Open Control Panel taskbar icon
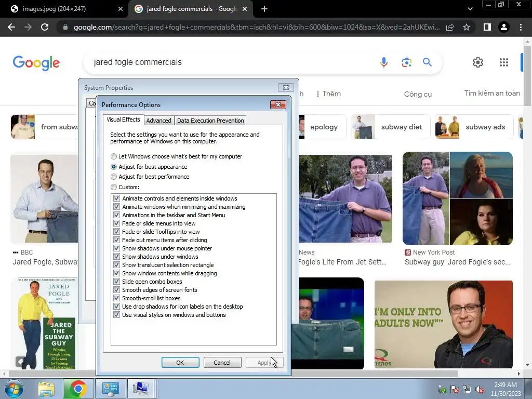 [x=110, y=389]
